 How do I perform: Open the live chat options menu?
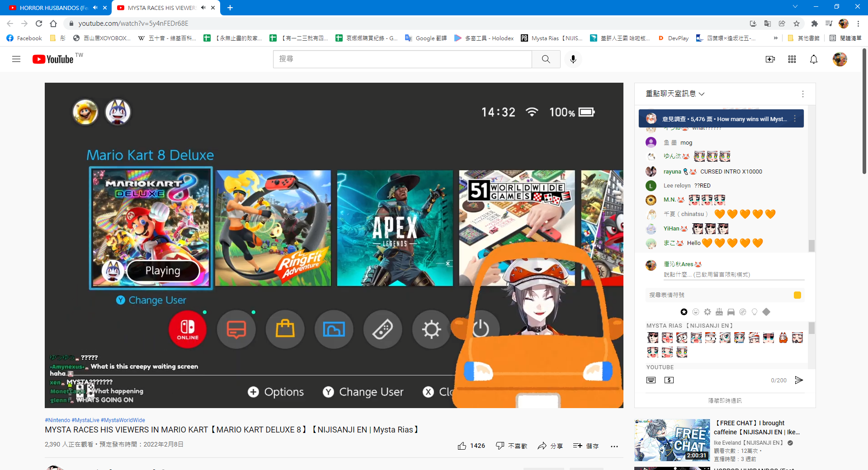[803, 94]
